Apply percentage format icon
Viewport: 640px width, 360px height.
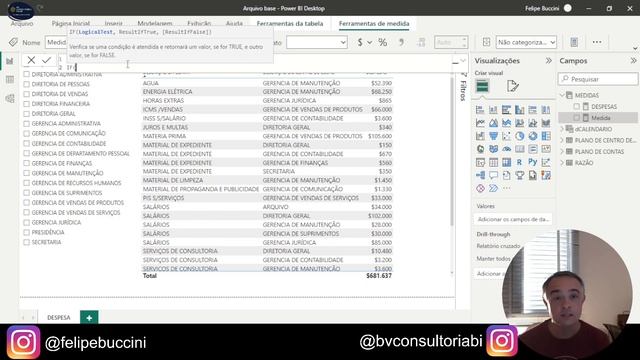382,42
